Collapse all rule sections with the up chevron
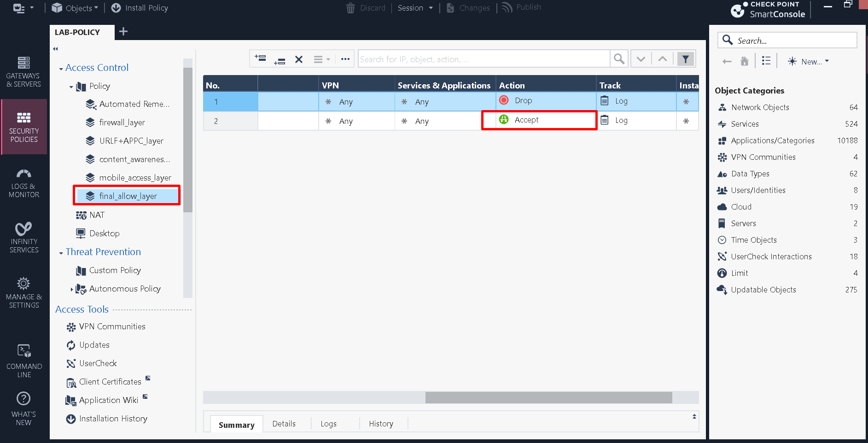The width and height of the screenshot is (868, 443). [x=662, y=58]
